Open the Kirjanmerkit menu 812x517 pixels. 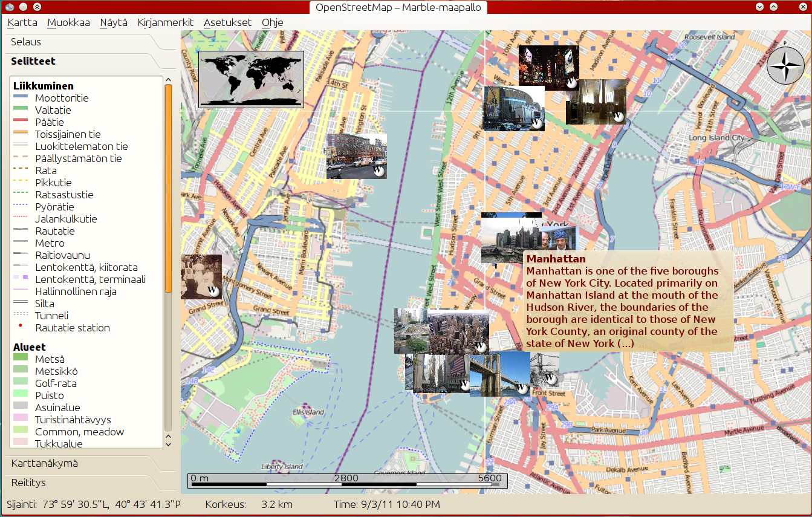[x=166, y=22]
